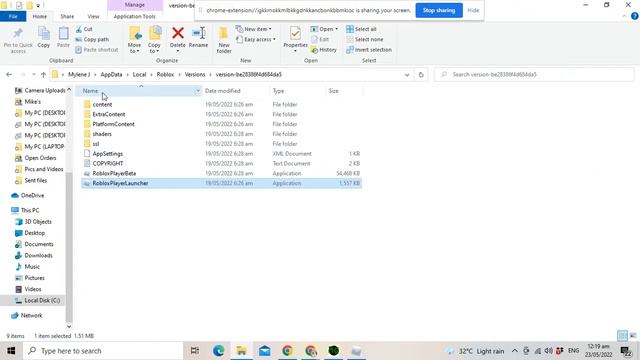This screenshot has height=360, width=640.
Task: Open Microsoft Edge from taskbar
Action: click(218, 351)
